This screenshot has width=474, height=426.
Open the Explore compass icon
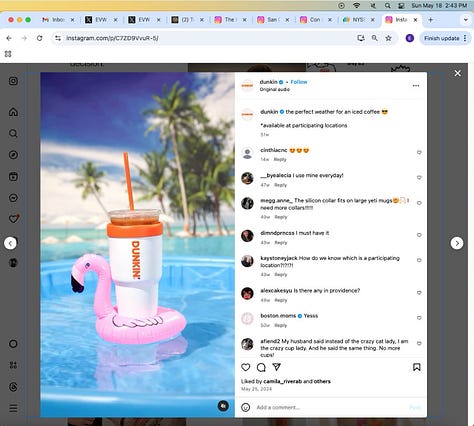(13, 155)
